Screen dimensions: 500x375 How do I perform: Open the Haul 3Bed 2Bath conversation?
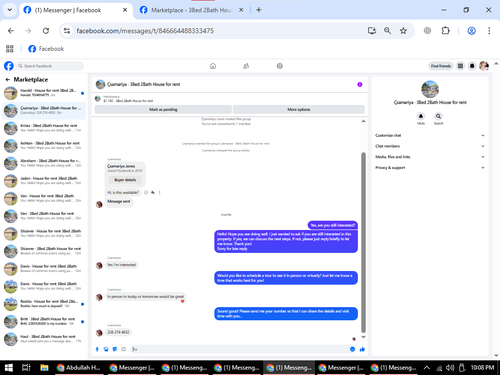(x=44, y=339)
